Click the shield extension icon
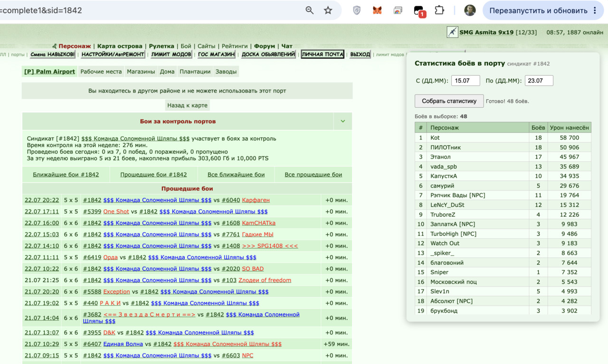Image resolution: width=608 pixels, height=364 pixels. (357, 10)
